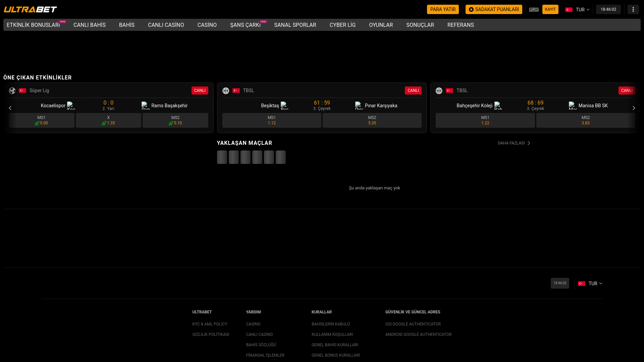Click the football icon in Süper Lig card

[12, 90]
